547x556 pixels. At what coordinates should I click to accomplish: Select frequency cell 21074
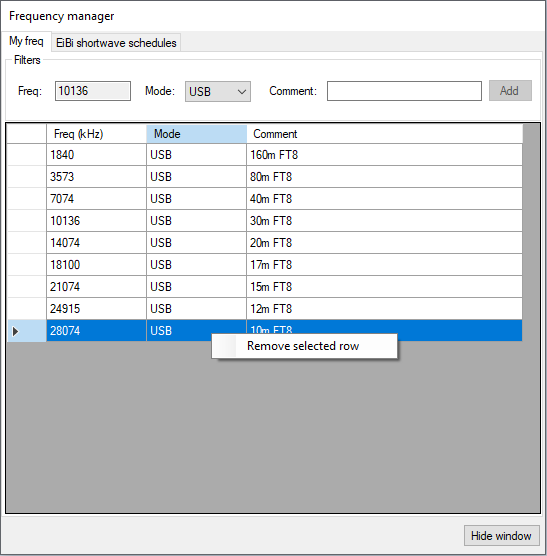96,287
